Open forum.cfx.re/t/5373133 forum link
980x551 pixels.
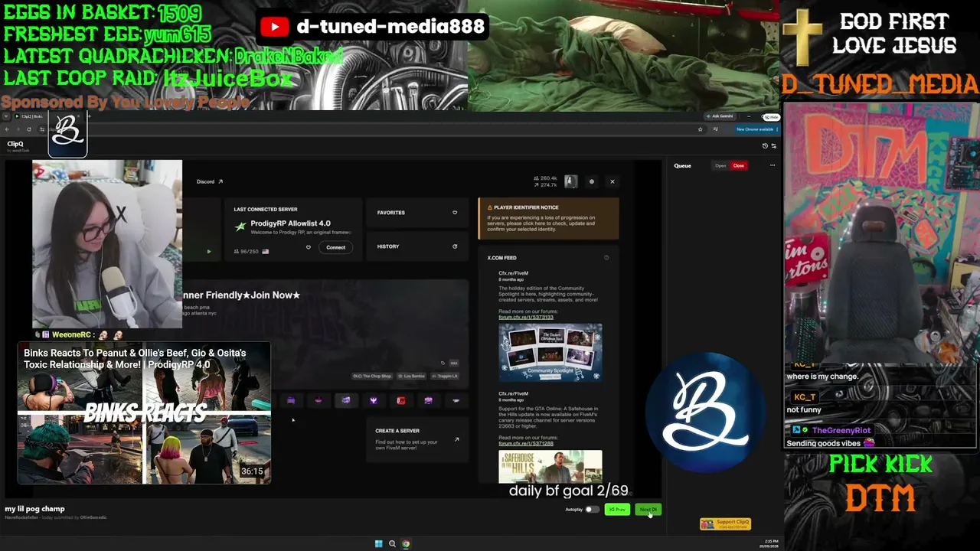[526, 317]
